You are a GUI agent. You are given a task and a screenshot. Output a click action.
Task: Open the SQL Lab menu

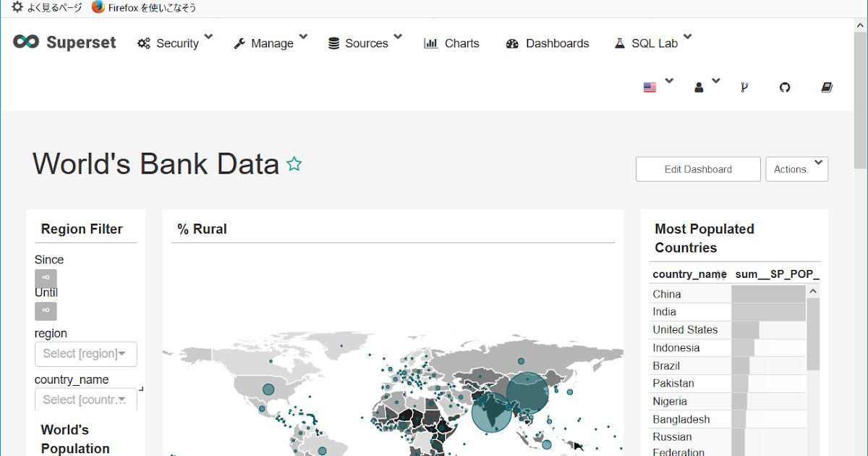[x=653, y=43]
